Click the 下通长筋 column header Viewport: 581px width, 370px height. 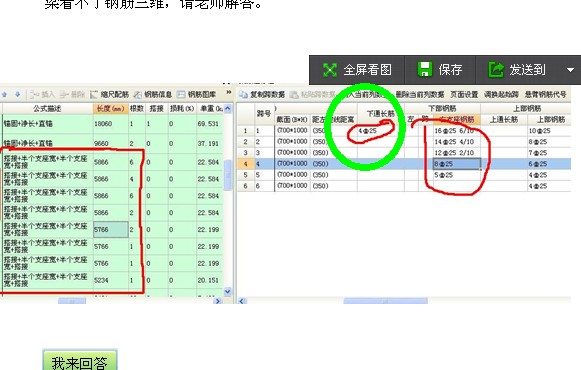click(x=381, y=114)
